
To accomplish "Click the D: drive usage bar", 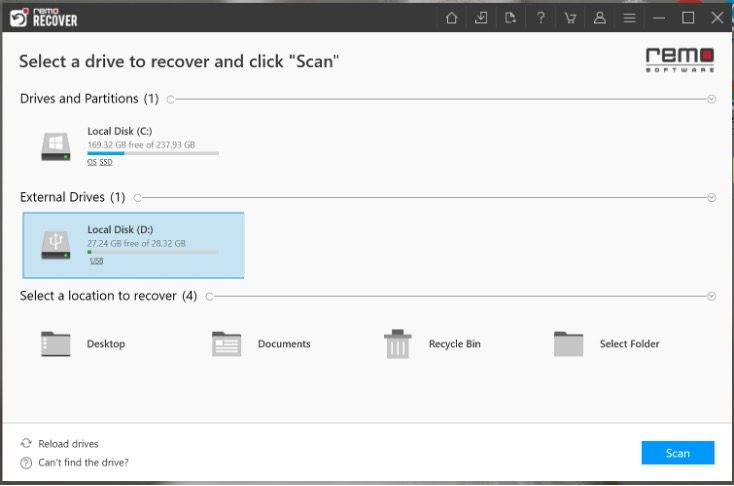I will coord(153,252).
